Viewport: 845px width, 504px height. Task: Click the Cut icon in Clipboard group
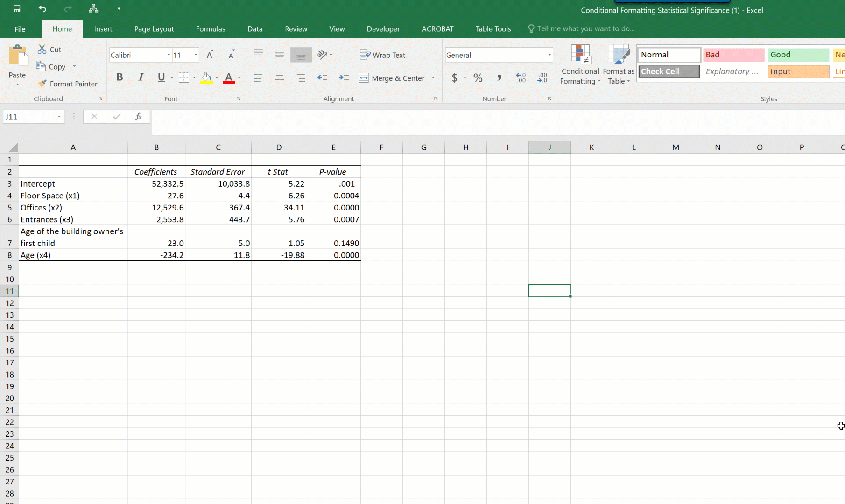pyautogui.click(x=49, y=49)
